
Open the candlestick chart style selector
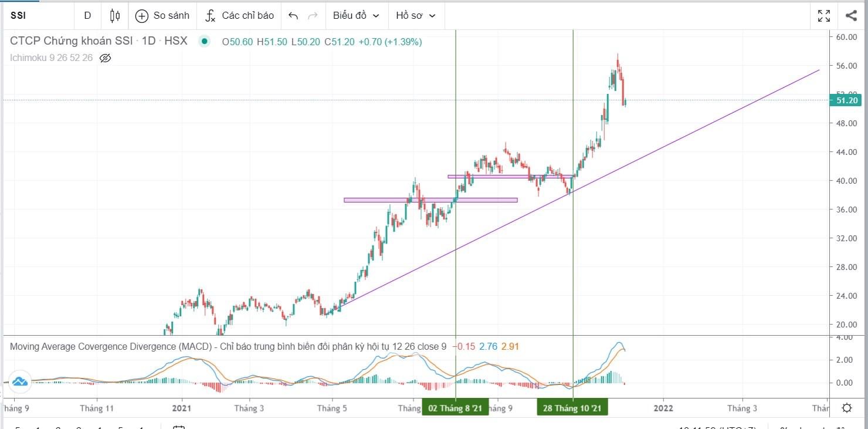pos(115,16)
